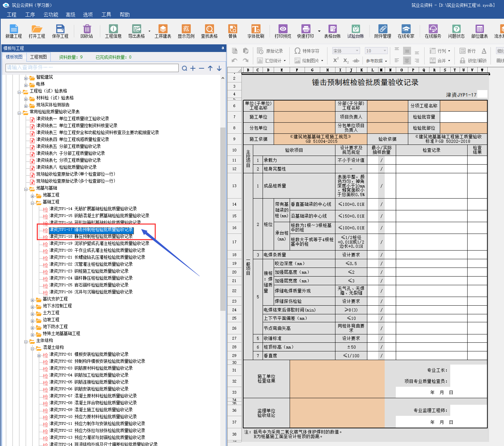Open the 回收站 recycle bin

(87, 31)
